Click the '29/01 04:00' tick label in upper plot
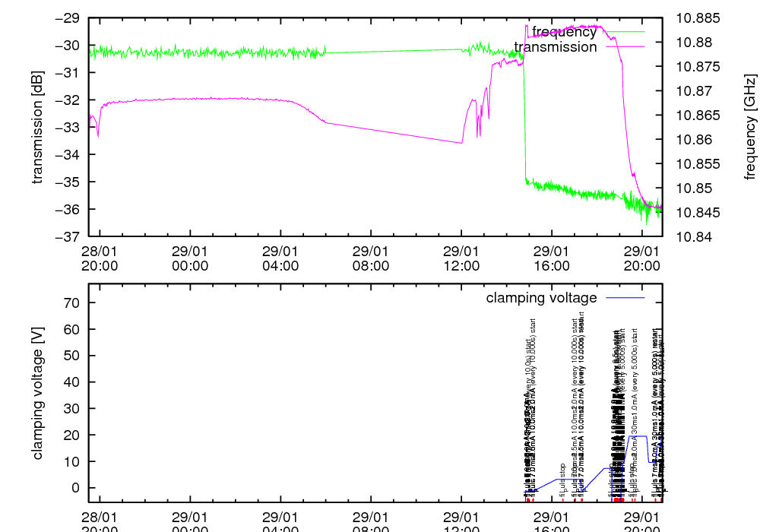The height and width of the screenshot is (532, 760). tap(280, 258)
